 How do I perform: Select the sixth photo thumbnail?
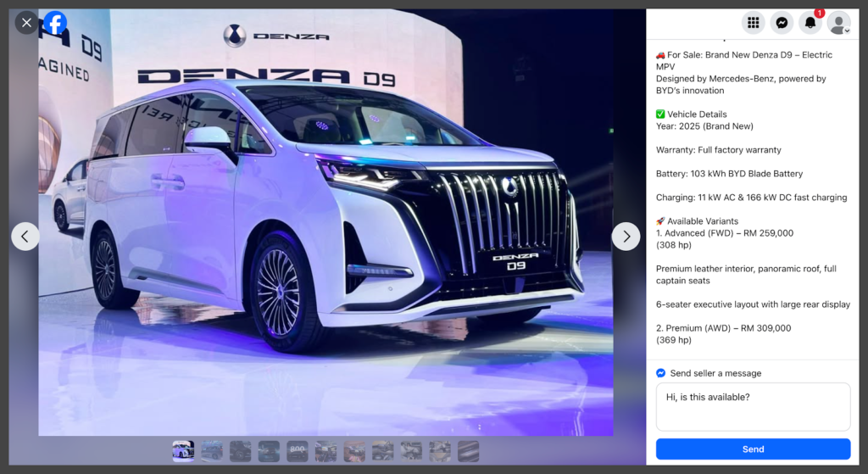pyautogui.click(x=326, y=451)
